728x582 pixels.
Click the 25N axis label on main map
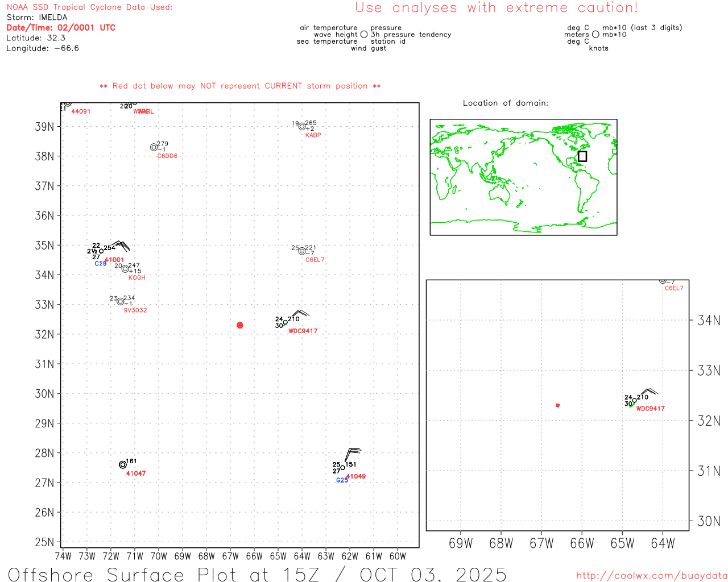pyautogui.click(x=44, y=542)
